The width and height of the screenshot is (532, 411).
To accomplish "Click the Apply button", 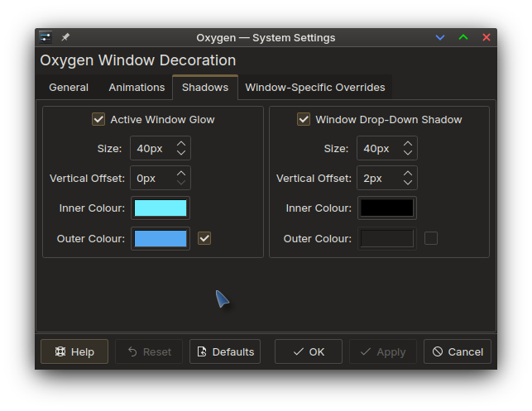I will pos(383,351).
